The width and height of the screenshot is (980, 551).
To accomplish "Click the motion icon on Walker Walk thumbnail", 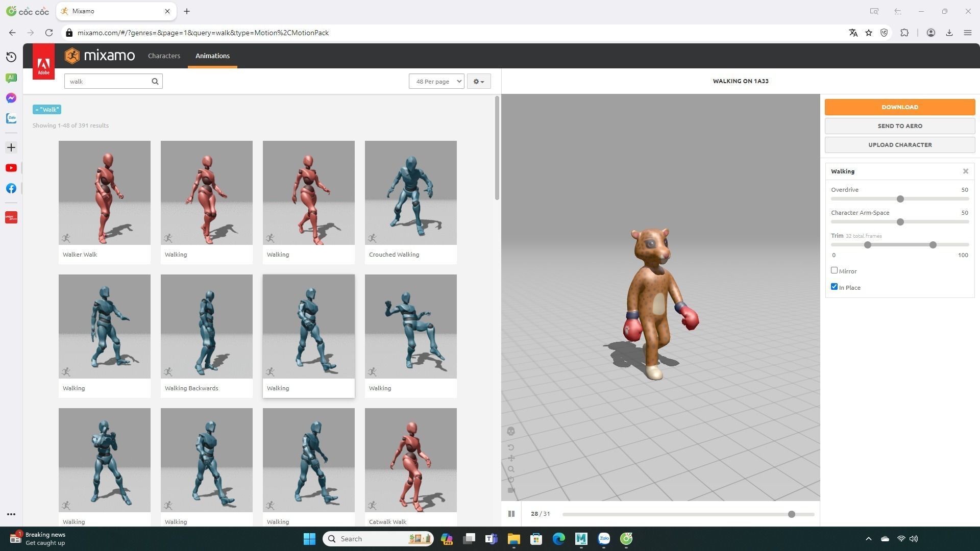I will (x=66, y=238).
